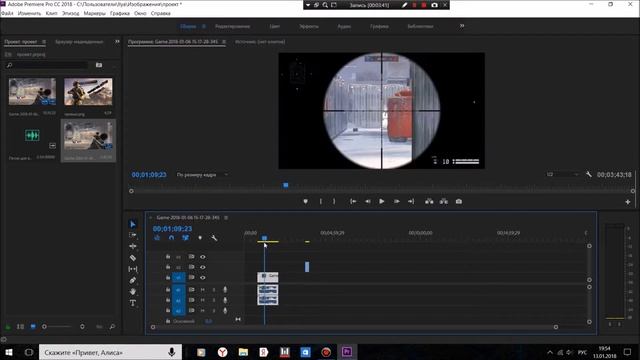Click the Lift button
The width and height of the screenshot is (640, 360).
pos(429,202)
